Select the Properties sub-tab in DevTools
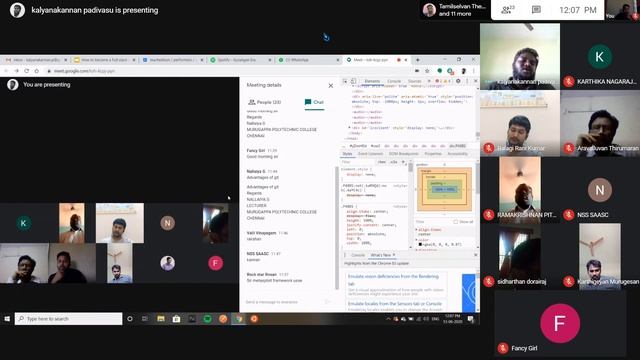 point(433,154)
